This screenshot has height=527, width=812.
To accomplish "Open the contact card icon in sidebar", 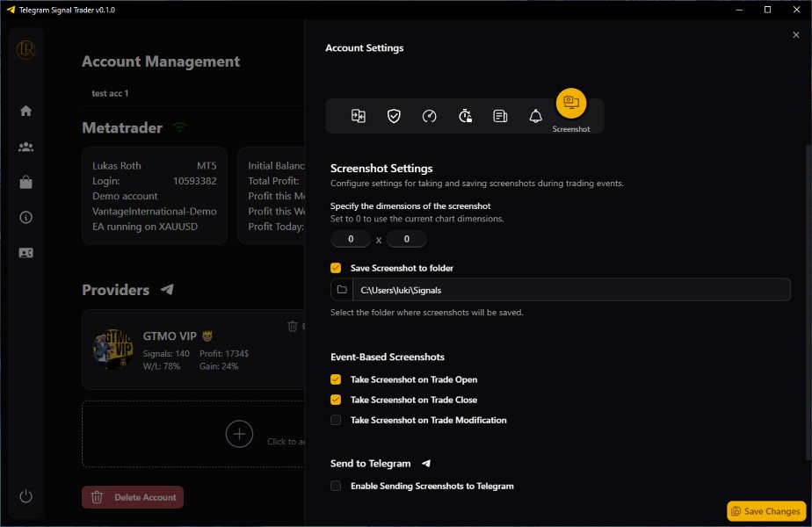I will coord(25,253).
